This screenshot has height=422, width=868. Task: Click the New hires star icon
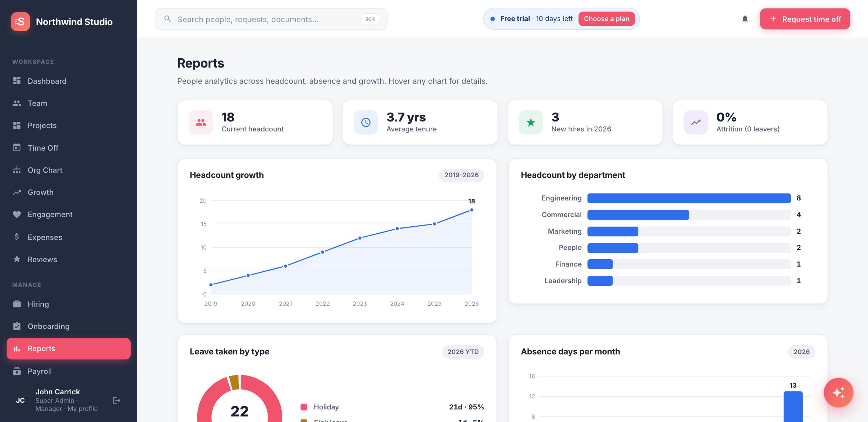[x=531, y=122]
